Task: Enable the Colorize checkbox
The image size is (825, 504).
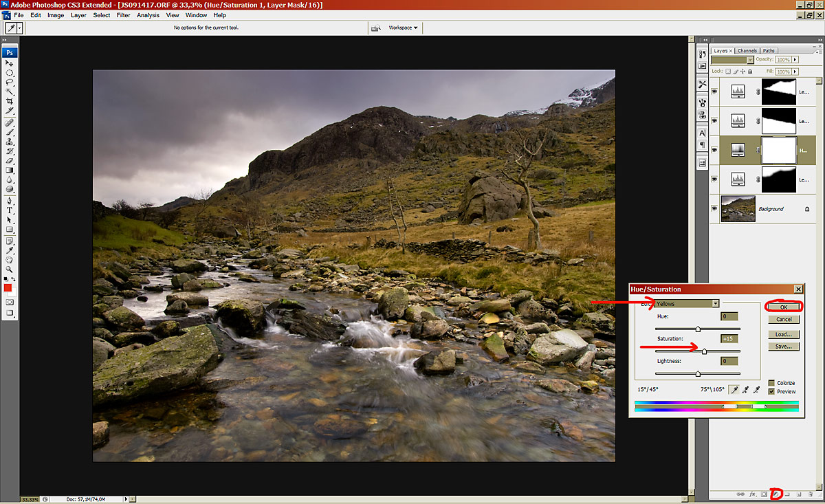Action: pyautogui.click(x=771, y=383)
